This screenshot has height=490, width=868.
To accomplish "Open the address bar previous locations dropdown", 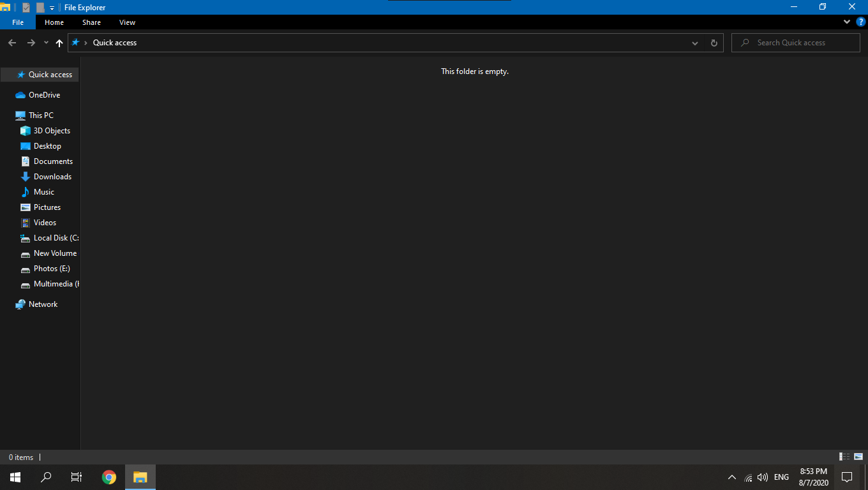I will 695,43.
